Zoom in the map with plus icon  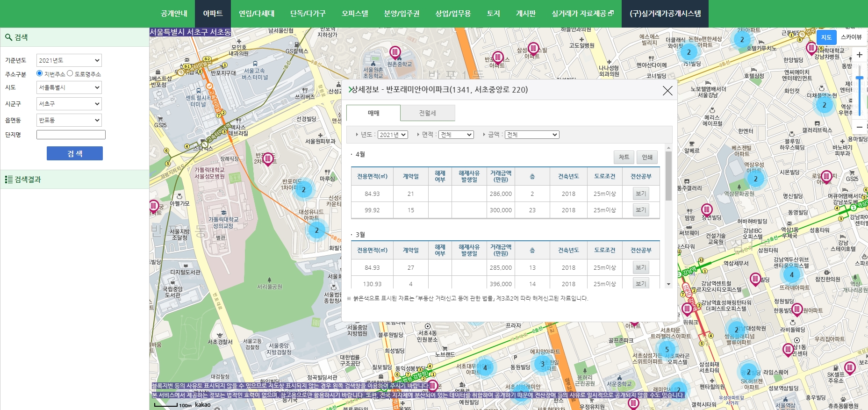859,55
